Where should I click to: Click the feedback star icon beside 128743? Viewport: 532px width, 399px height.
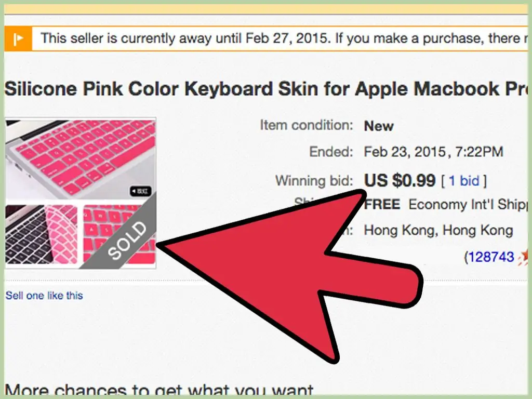coord(525,257)
